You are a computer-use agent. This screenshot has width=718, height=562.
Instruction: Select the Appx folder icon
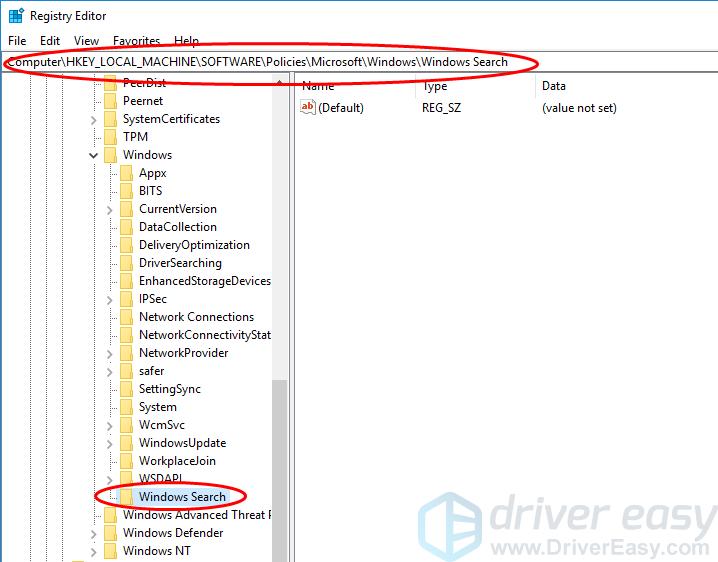pos(126,173)
